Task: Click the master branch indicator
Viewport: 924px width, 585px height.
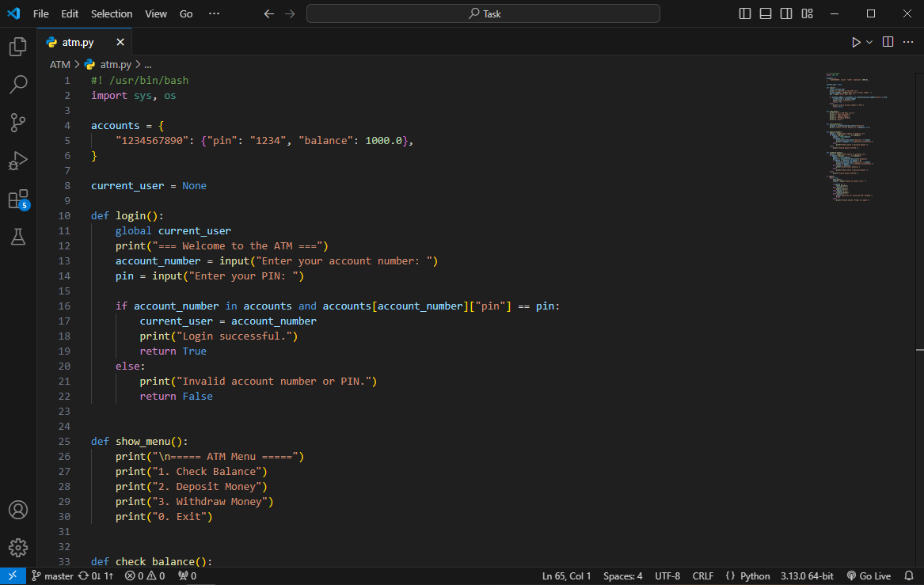Action: pos(53,576)
